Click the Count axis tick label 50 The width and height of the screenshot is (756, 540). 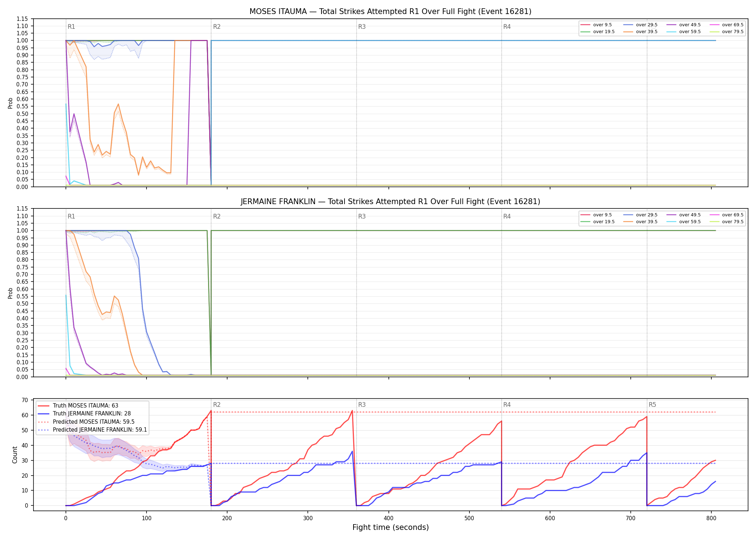pyautogui.click(x=25, y=430)
